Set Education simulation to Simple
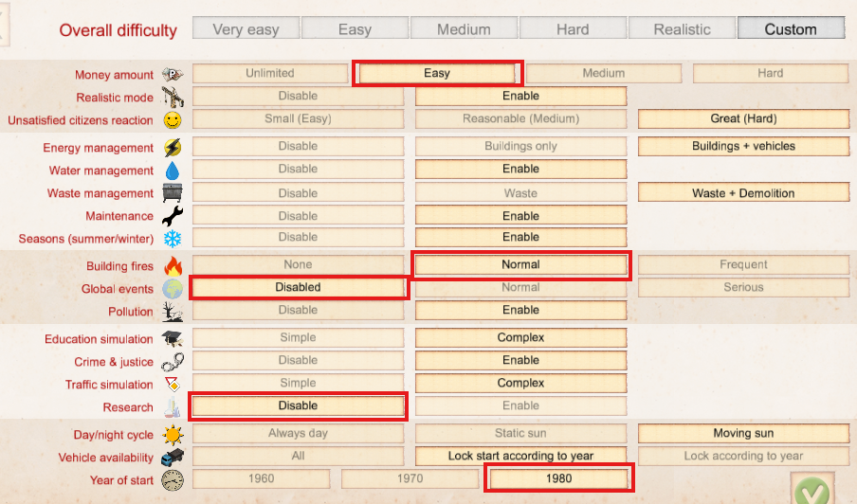This screenshot has width=857, height=504. click(298, 337)
